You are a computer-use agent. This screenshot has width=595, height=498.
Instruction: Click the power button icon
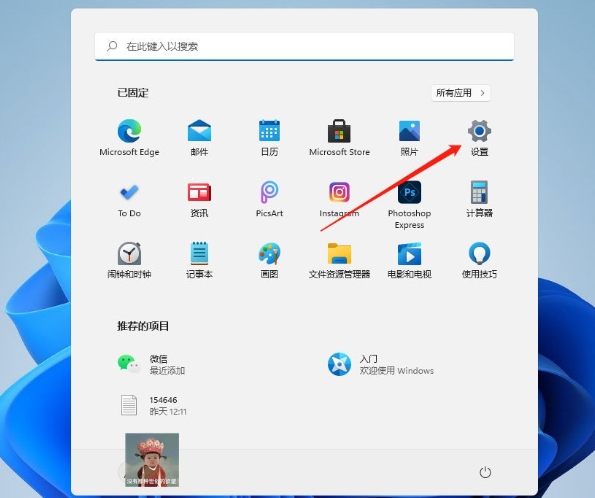[485, 472]
